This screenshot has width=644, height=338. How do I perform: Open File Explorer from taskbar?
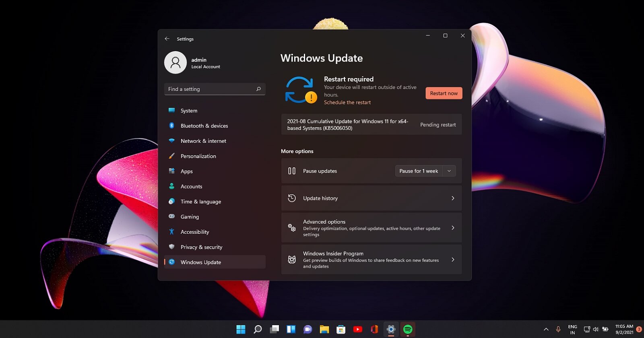pyautogui.click(x=324, y=330)
